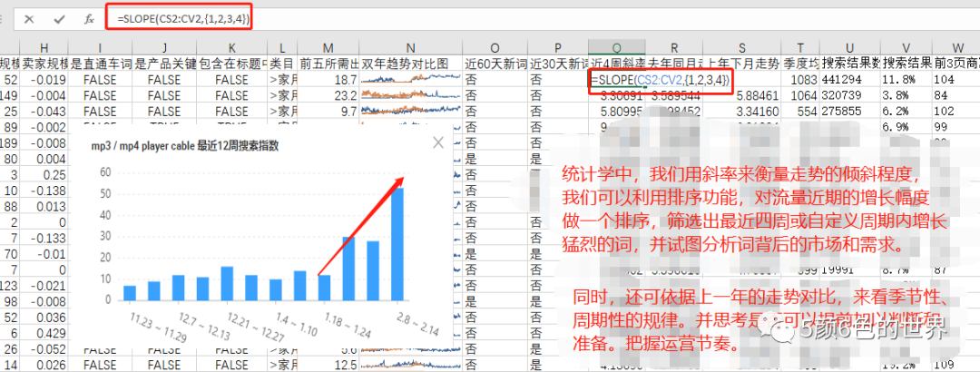Select the 包含在标题 FALSE cell in the 9.7 row
This screenshot has height=372, width=980.
pyautogui.click(x=231, y=112)
